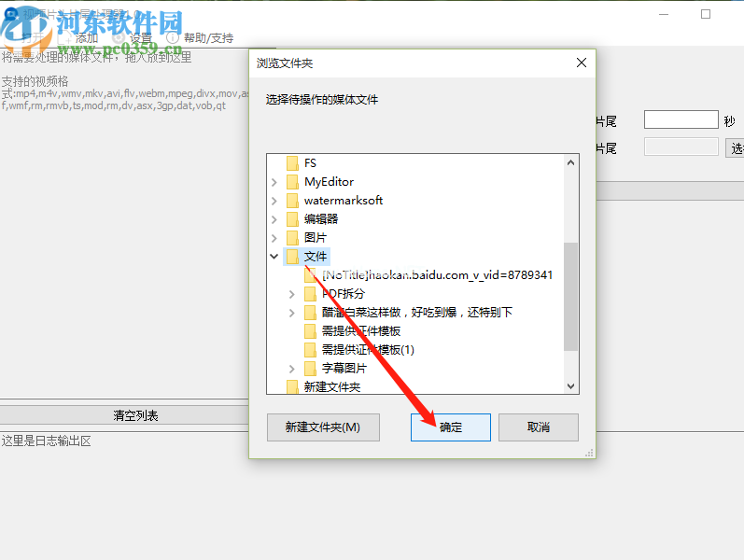The height and width of the screenshot is (560, 744).
Task: Click the 新建文件夹 folder icon in tree
Action: pyautogui.click(x=292, y=386)
